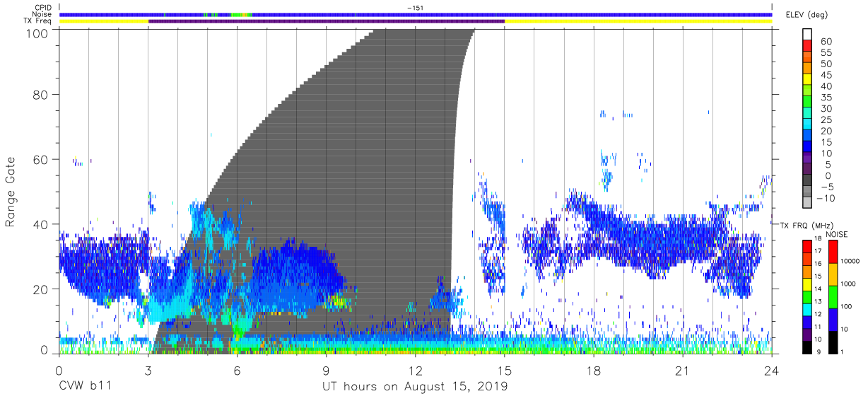
Task: Click the ELEV (deg) colorbar title
Action: (807, 15)
